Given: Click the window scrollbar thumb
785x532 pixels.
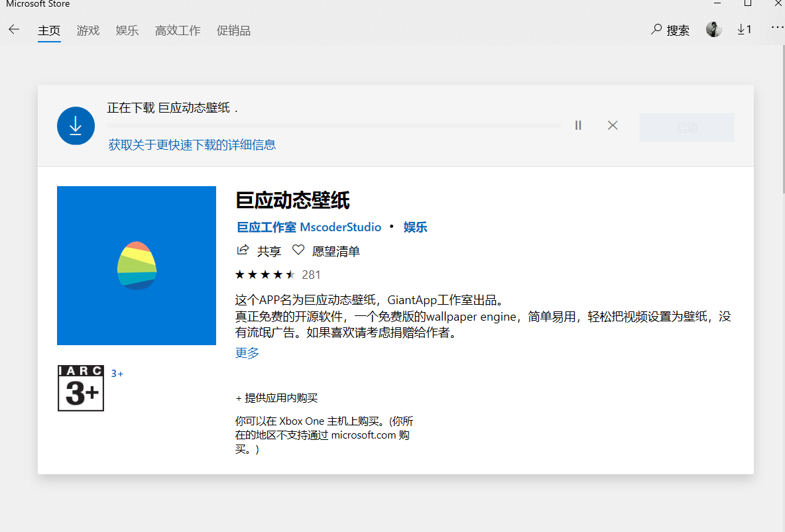Looking at the screenshot, I should tap(784, 119).
